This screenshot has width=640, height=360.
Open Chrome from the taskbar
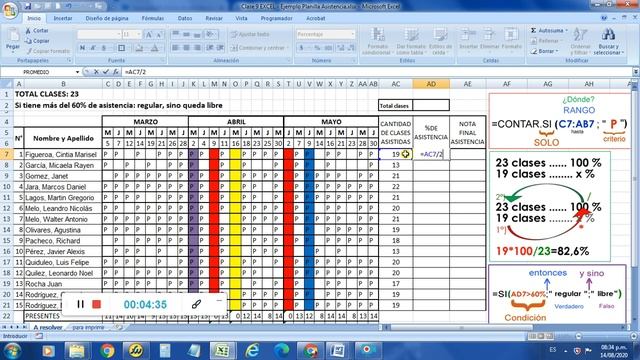[107, 351]
